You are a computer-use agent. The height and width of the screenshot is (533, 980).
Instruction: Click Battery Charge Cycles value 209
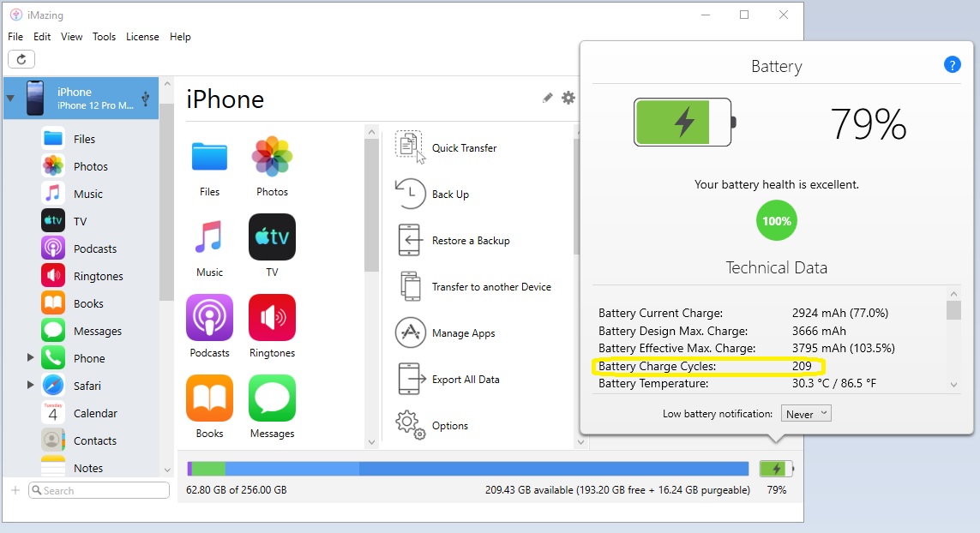pos(802,366)
